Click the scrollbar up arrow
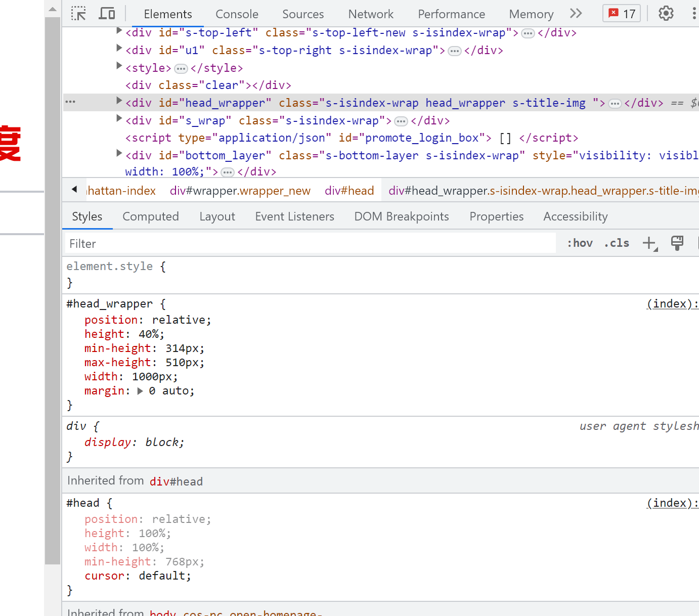 (x=53, y=9)
